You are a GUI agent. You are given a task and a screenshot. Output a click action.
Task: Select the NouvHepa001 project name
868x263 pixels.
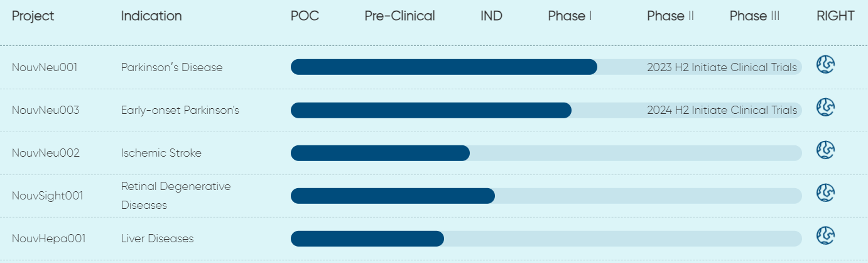click(49, 238)
